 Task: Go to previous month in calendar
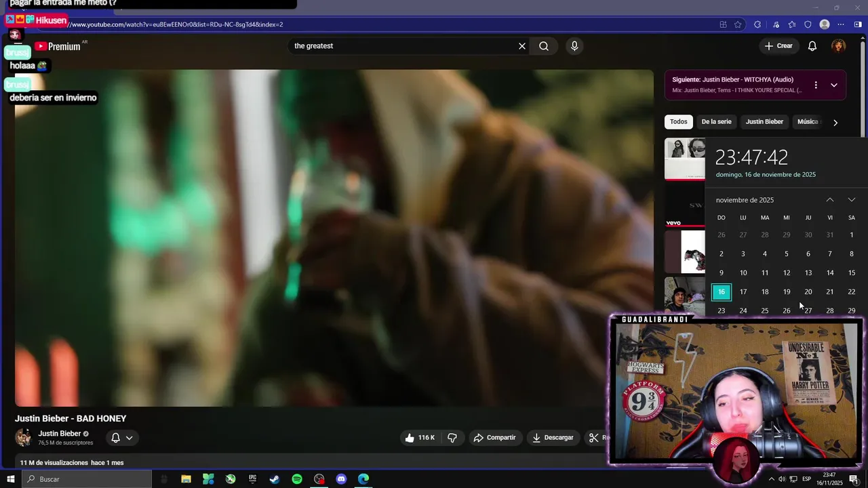[x=830, y=200]
